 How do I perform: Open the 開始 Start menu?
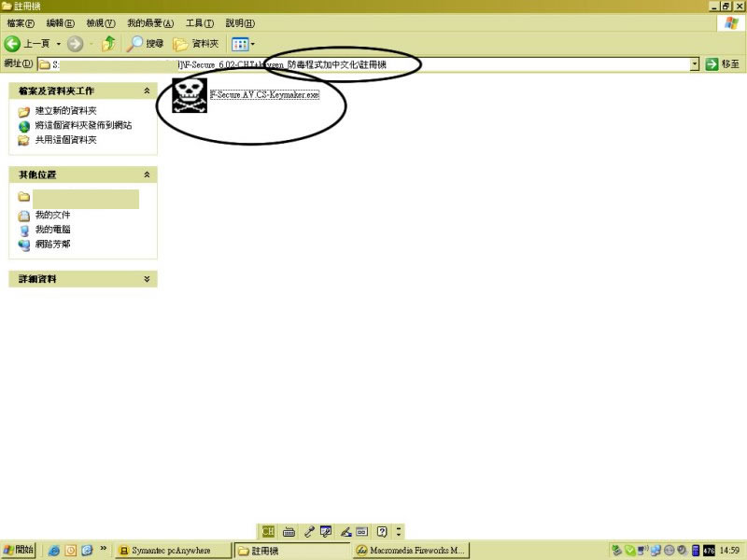[18, 550]
